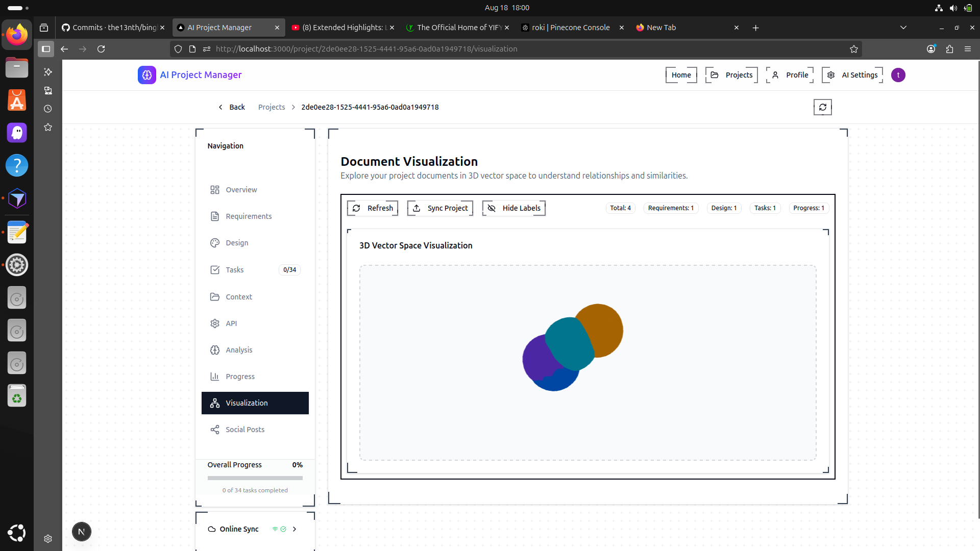Open Ubuntu Help app in dock
980x551 pixels.
(x=17, y=166)
